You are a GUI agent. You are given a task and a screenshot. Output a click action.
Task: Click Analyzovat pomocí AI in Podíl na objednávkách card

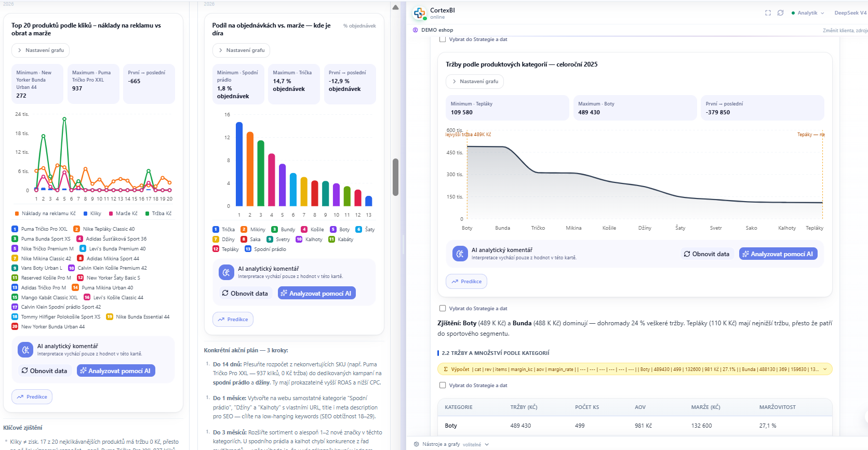click(317, 294)
